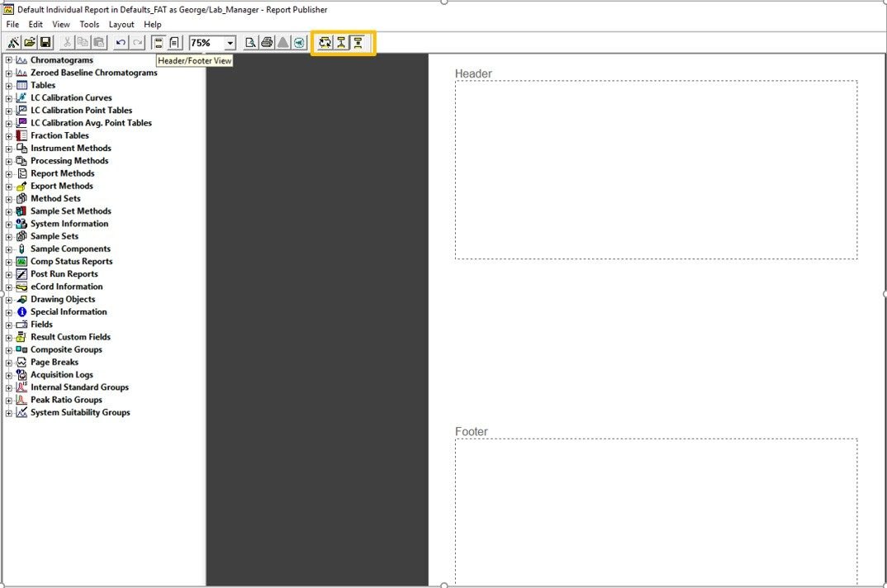Viewport: 887px width, 588px height.
Task: Select Acquisition Logs in the tree
Action: pyautogui.click(x=62, y=375)
